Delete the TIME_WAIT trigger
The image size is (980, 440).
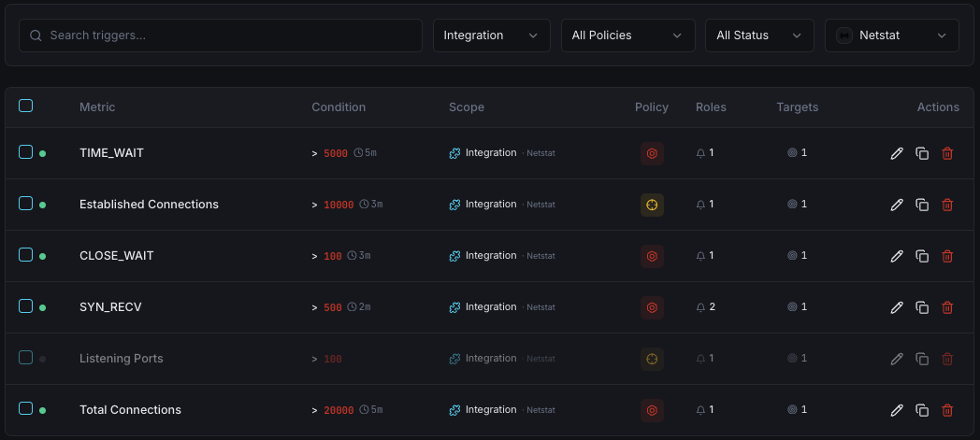pyautogui.click(x=947, y=153)
